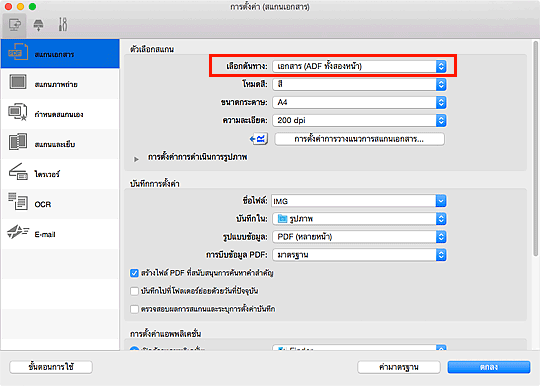Open the scan-from-computer settings tab icon
540x386 pixels.
tap(14, 25)
